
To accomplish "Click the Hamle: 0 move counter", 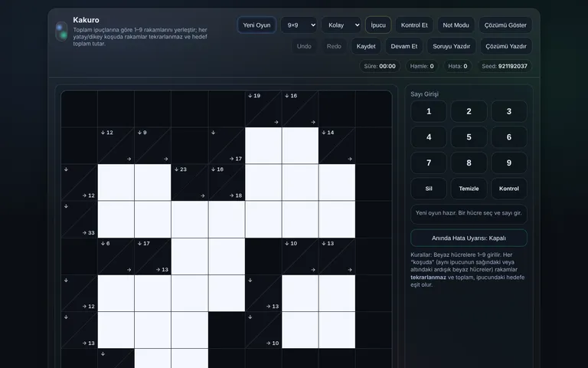I will pos(422,66).
